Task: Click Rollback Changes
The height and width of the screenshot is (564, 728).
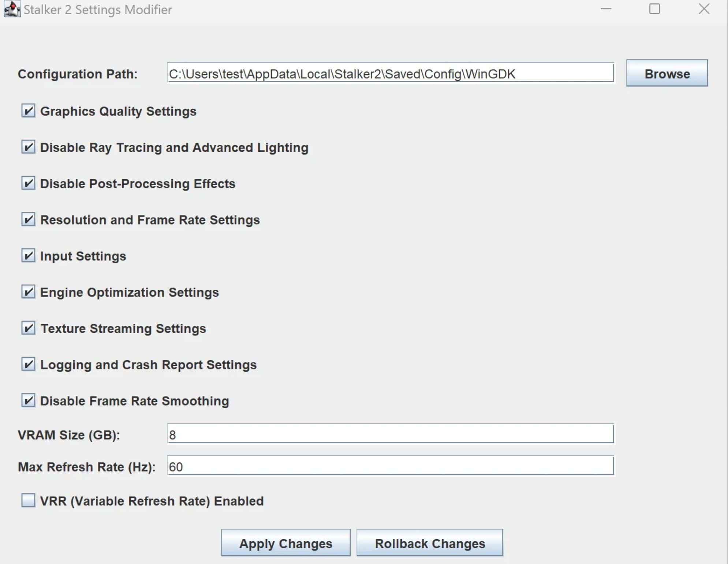Action: click(x=430, y=543)
